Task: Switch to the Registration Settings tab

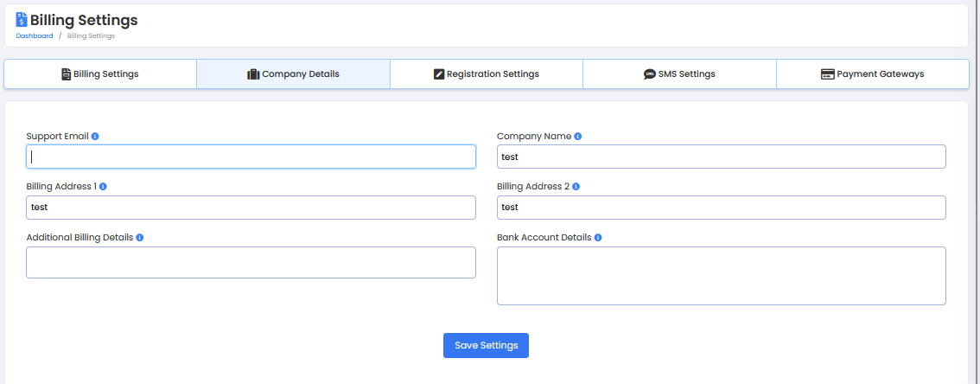Action: (487, 74)
